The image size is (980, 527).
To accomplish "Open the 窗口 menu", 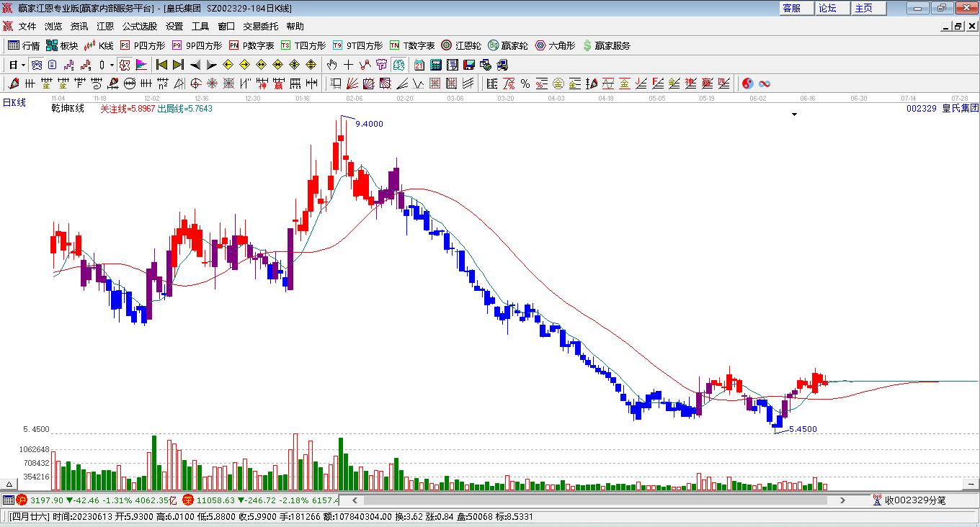I will 226,27.
